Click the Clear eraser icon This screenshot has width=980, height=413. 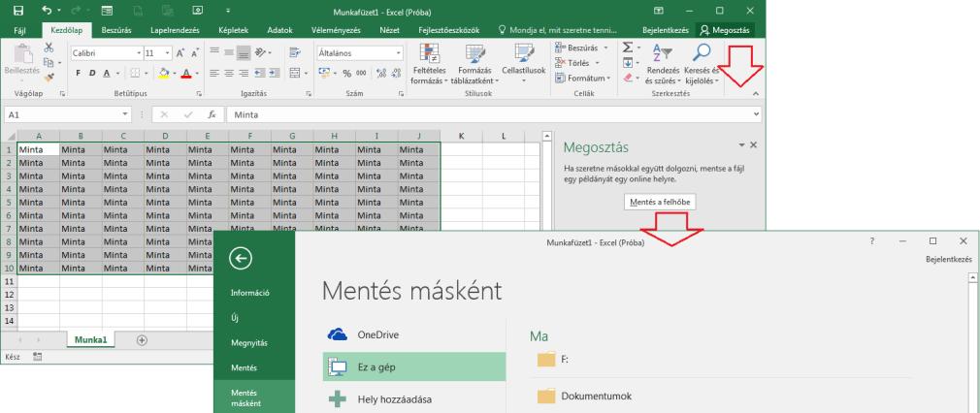click(x=628, y=79)
